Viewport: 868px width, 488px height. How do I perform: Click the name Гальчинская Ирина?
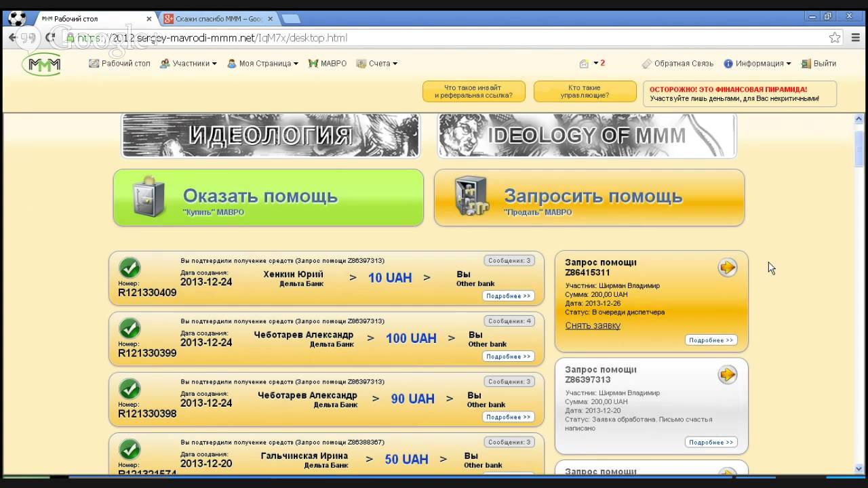[x=304, y=456]
